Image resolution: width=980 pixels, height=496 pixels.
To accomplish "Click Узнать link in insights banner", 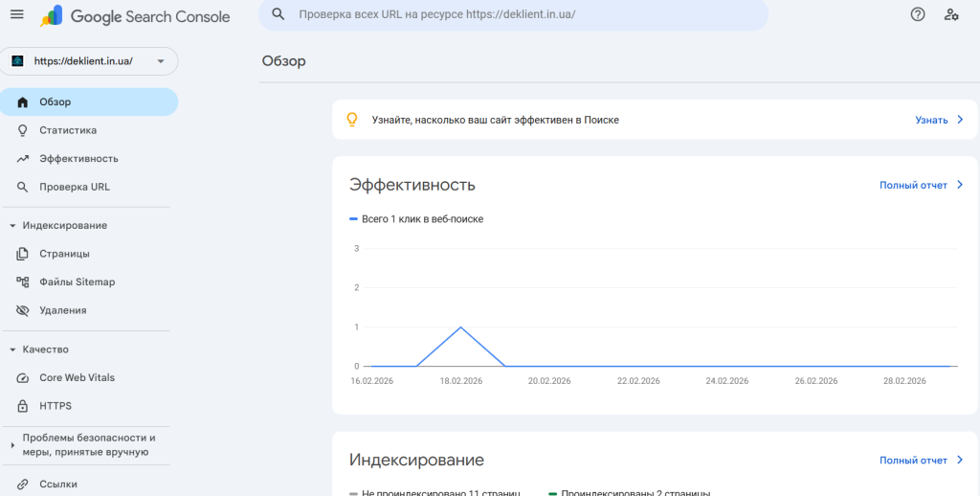I will (931, 120).
